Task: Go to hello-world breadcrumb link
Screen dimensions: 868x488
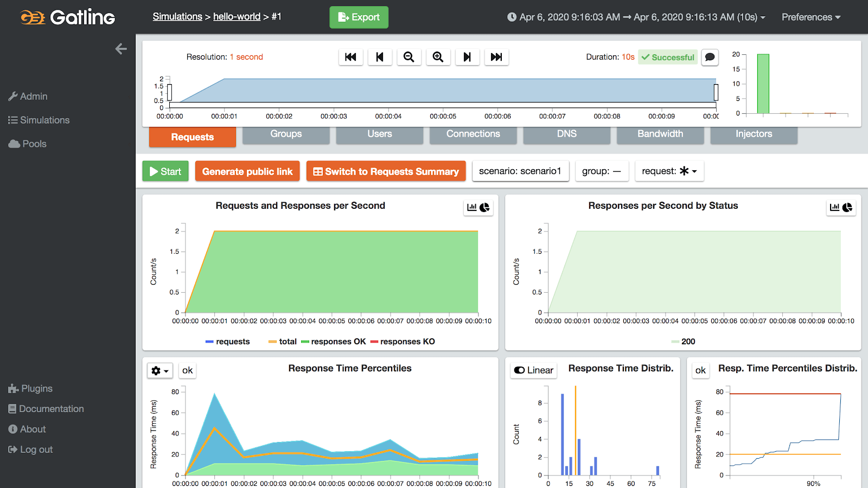Action: pyautogui.click(x=237, y=17)
